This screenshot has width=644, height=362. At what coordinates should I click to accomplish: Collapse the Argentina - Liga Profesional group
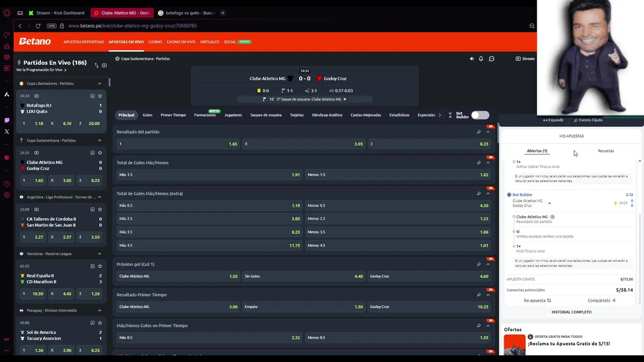[x=100, y=197]
